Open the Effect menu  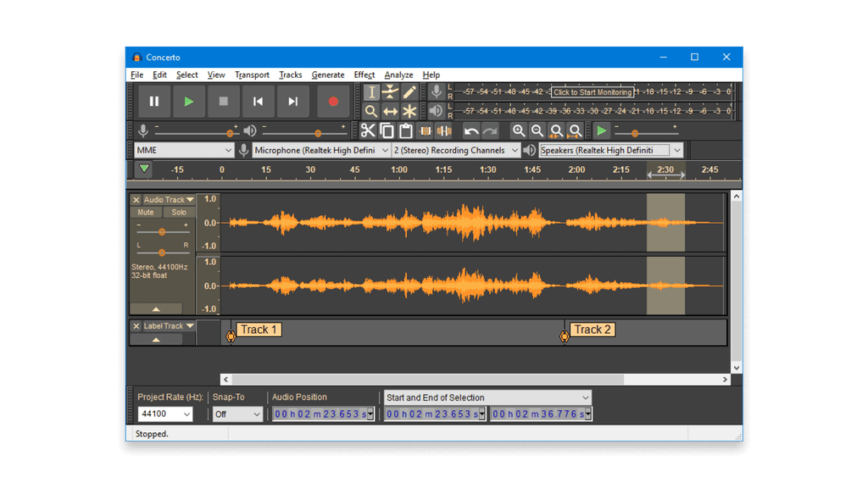click(x=364, y=75)
